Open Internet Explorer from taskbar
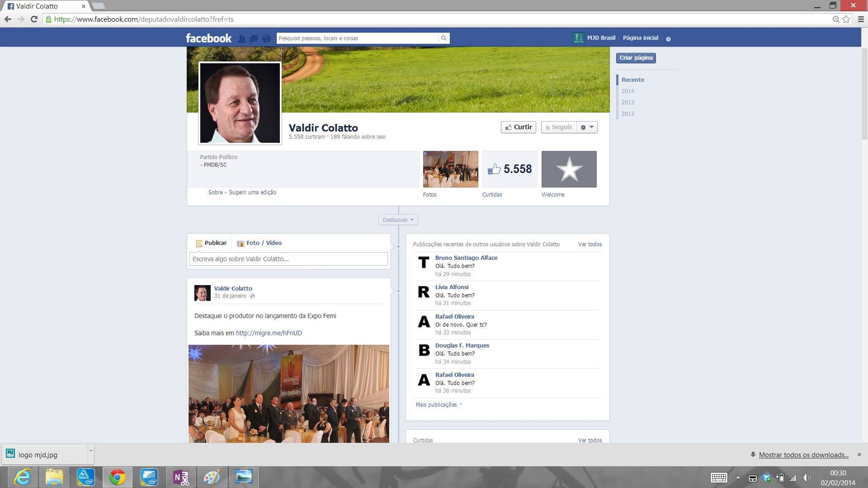Image resolution: width=868 pixels, height=488 pixels. pyautogui.click(x=22, y=477)
